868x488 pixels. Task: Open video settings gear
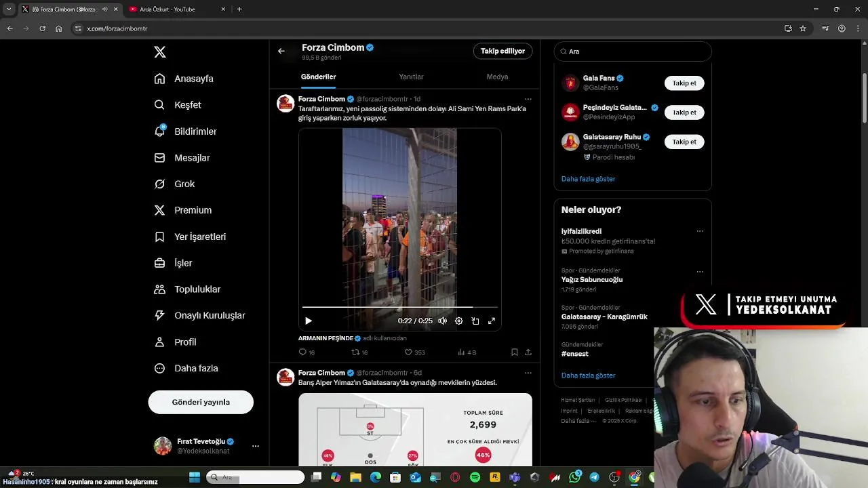[459, 321]
